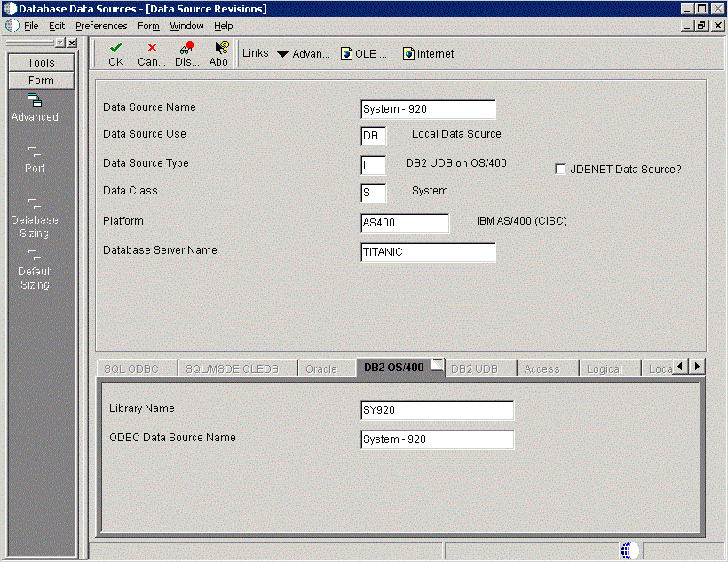
Task: Open the Internet link icon
Action: [408, 54]
